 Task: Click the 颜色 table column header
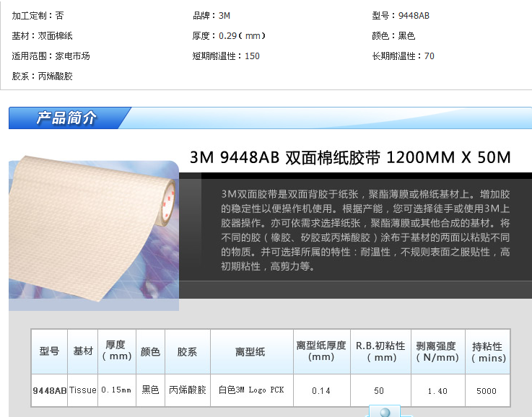click(150, 351)
